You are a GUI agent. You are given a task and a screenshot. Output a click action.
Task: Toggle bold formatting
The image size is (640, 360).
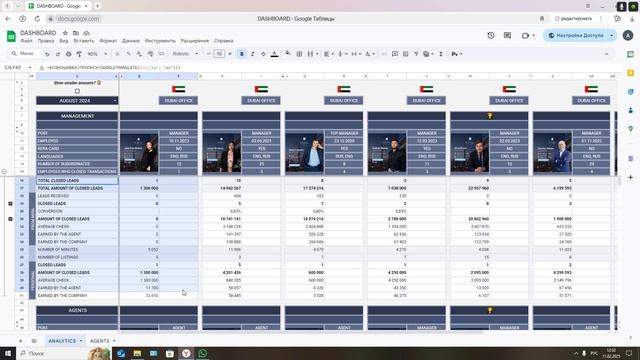[x=242, y=54]
